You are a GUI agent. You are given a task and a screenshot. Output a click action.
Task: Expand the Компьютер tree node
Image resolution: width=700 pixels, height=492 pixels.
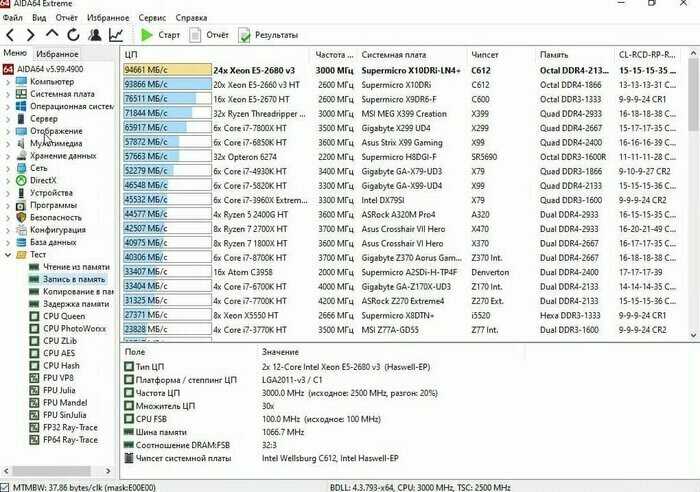coord(8,82)
